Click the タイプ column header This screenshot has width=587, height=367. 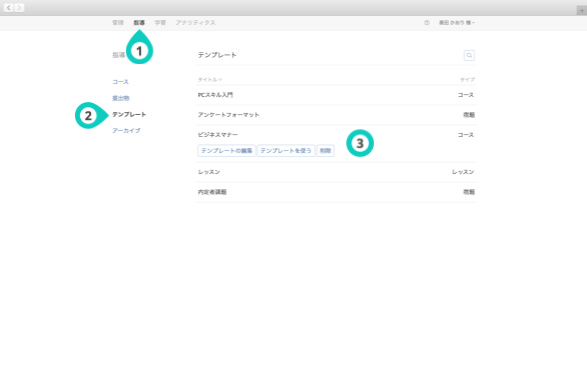[x=467, y=80]
